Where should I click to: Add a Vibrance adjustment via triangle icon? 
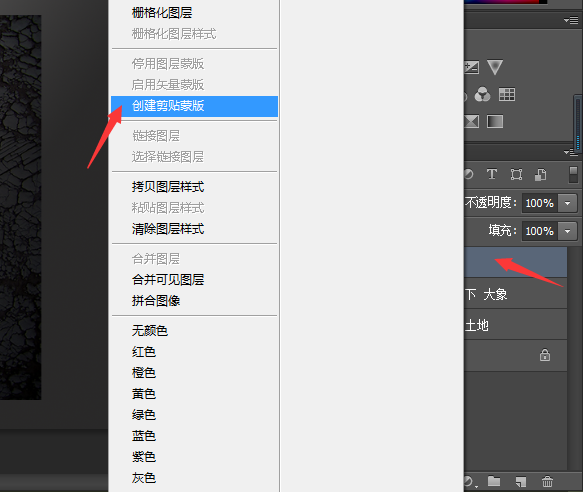click(495, 67)
